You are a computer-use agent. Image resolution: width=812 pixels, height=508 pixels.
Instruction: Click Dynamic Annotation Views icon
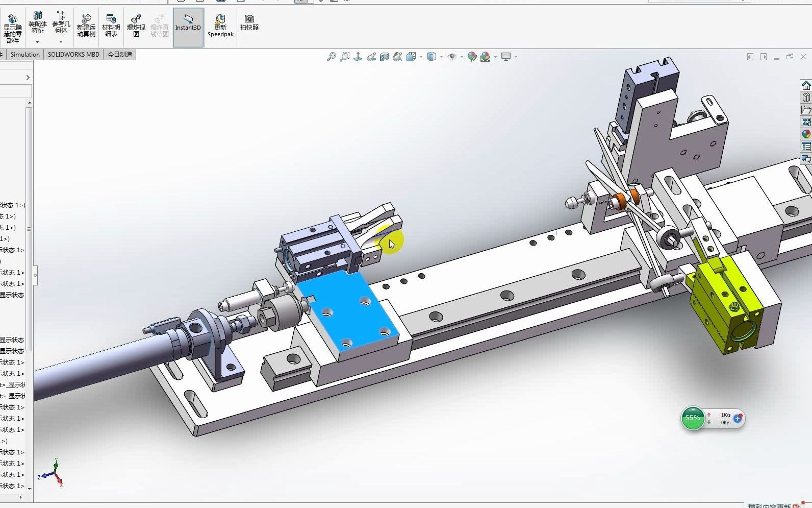tap(398, 57)
